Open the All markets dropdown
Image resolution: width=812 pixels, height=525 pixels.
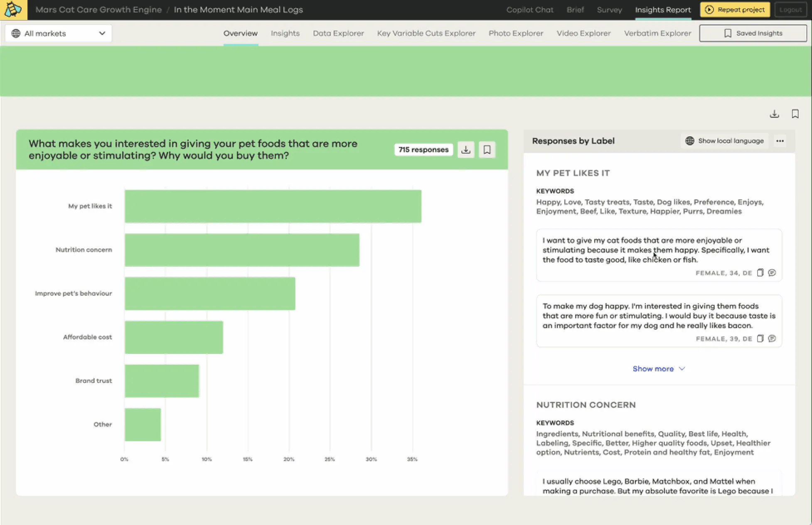(59, 33)
